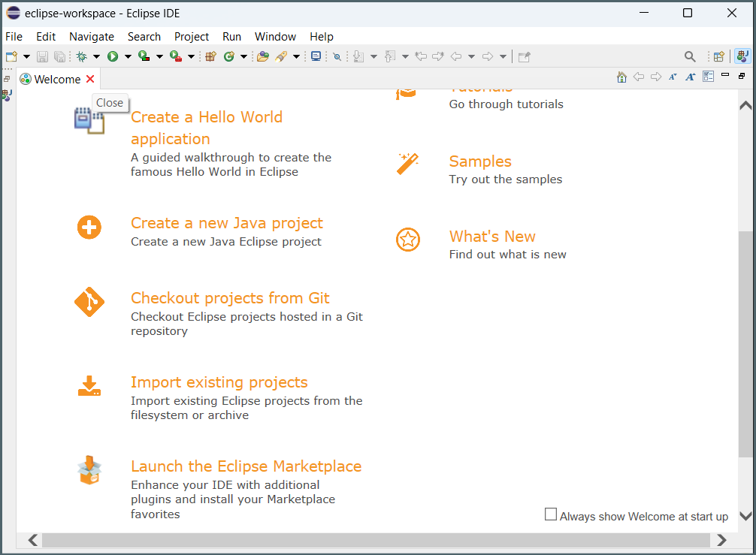
Task: Click the Save All toolbar icon
Action: [59, 57]
